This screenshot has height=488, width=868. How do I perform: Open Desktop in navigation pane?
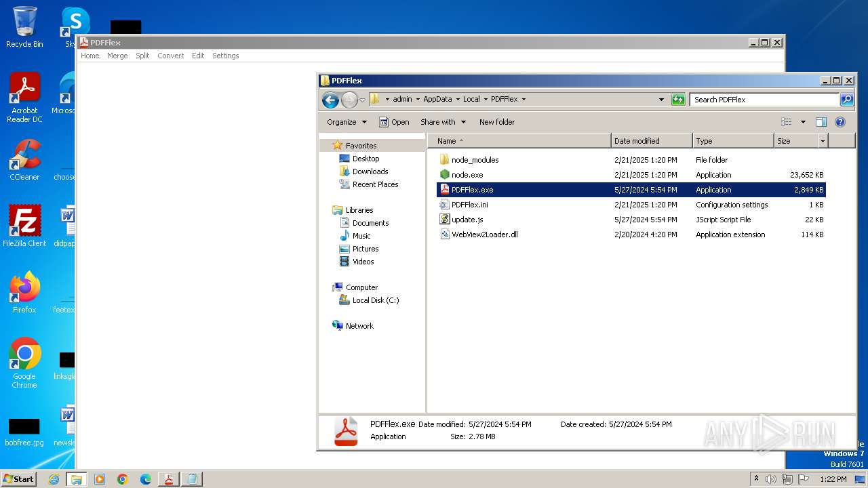point(366,159)
